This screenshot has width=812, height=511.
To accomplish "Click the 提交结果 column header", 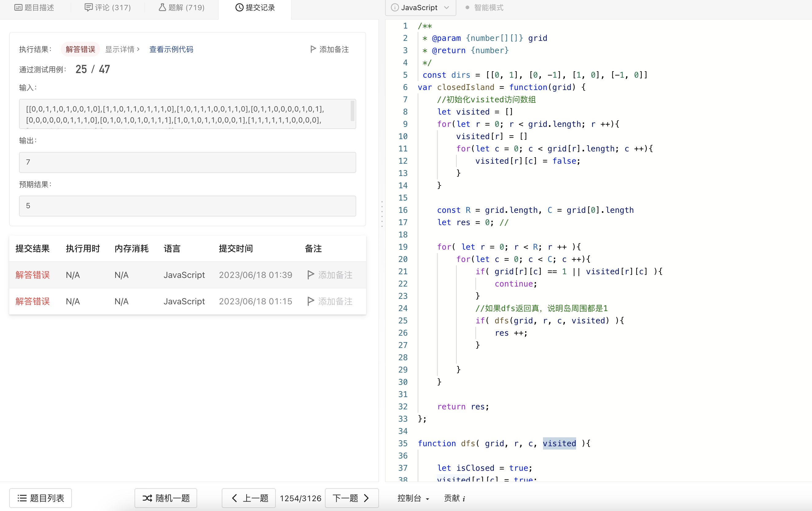I will coord(32,248).
